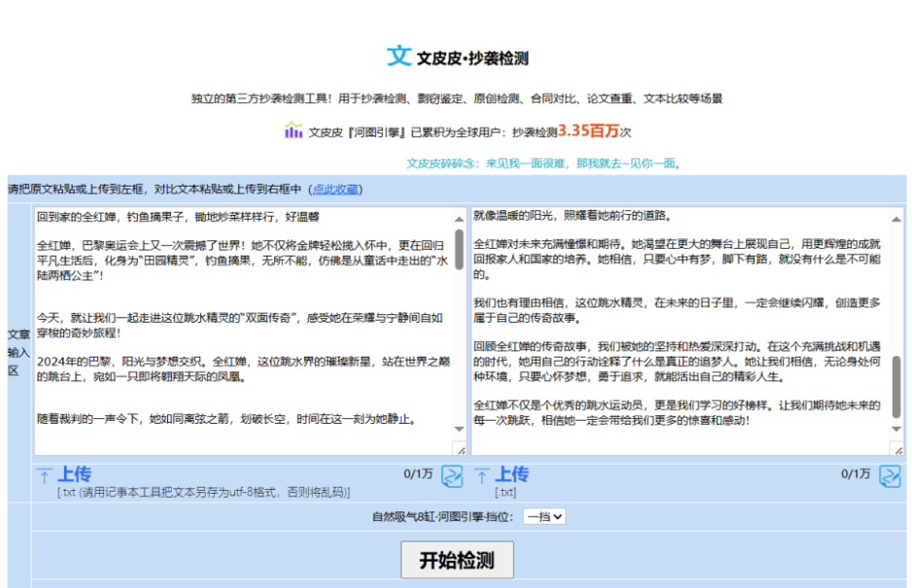Click the right blue 上传 label
Image resolution: width=912 pixels, height=588 pixels.
[512, 474]
